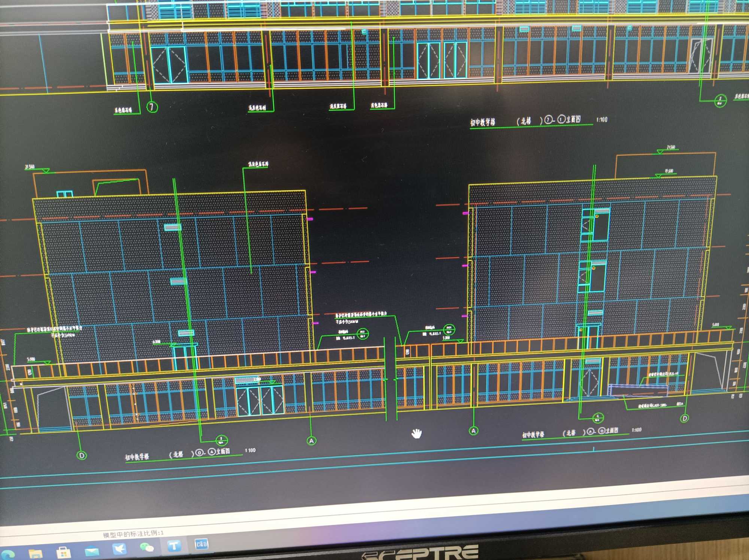749x560 pixels.
Task: Select the 1:100 scale next to the upper elevation title
Action: pyautogui.click(x=602, y=120)
